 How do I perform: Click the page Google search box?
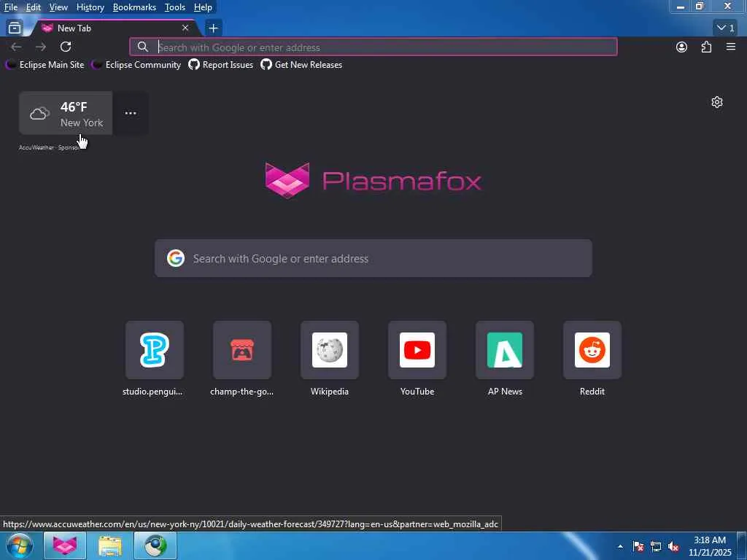click(x=373, y=259)
